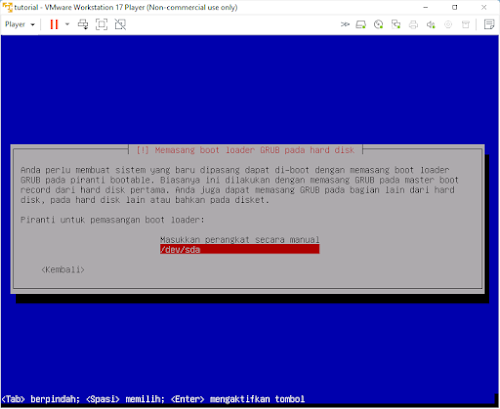This screenshot has height=409, width=500.
Task: Click the collapse toolbar double-arrow icon
Action: click(345, 24)
